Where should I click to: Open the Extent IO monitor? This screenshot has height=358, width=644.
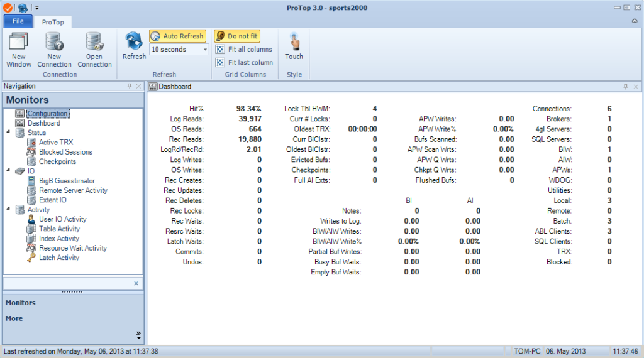pyautogui.click(x=53, y=200)
